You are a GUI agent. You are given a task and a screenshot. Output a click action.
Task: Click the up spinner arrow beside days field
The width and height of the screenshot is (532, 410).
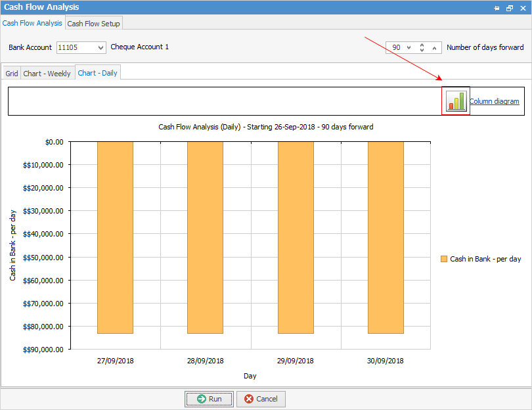[422, 45]
